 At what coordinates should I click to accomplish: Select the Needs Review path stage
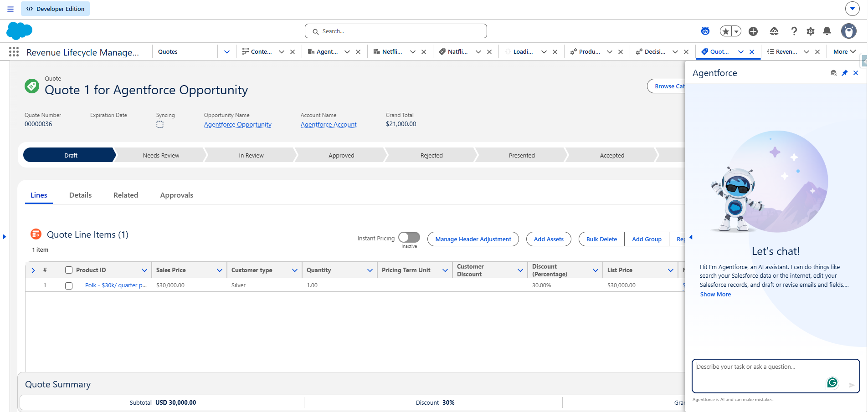[x=161, y=155]
